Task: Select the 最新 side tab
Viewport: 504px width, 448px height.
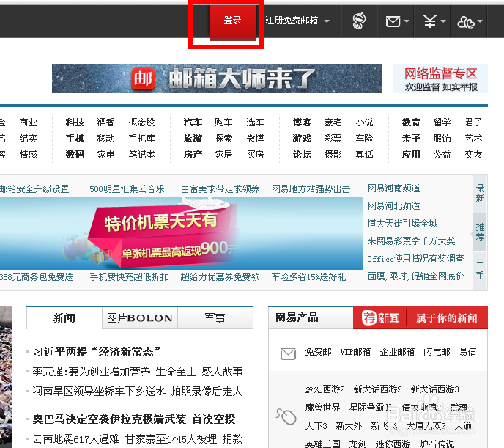Action: pyautogui.click(x=480, y=194)
